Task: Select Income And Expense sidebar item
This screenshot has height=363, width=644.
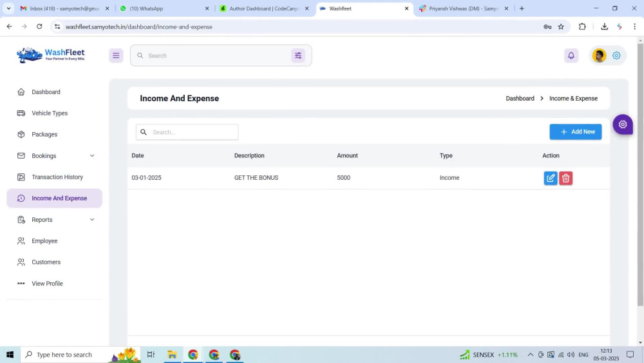Action: 55,198
